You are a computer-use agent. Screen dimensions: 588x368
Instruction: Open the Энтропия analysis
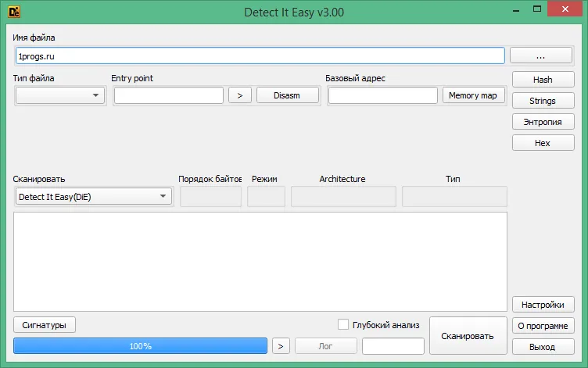(x=543, y=121)
